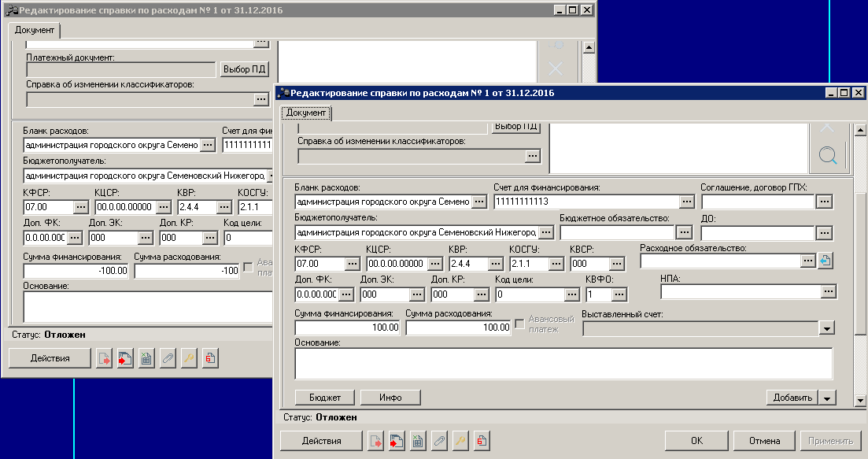The height and width of the screenshot is (459, 868).
Task: Select the Документ tab in front window
Action: pos(306,113)
